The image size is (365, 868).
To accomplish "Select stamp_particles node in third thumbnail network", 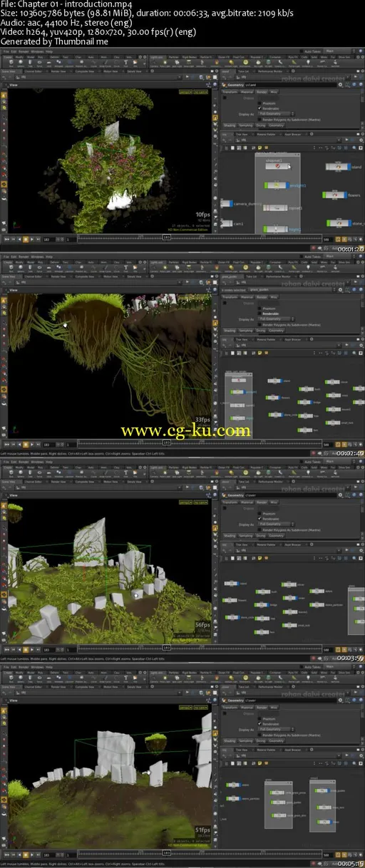I will click(317, 604).
